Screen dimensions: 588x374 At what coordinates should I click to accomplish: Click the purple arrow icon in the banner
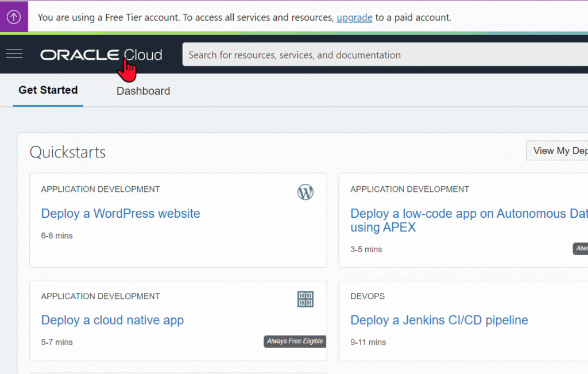click(x=14, y=16)
